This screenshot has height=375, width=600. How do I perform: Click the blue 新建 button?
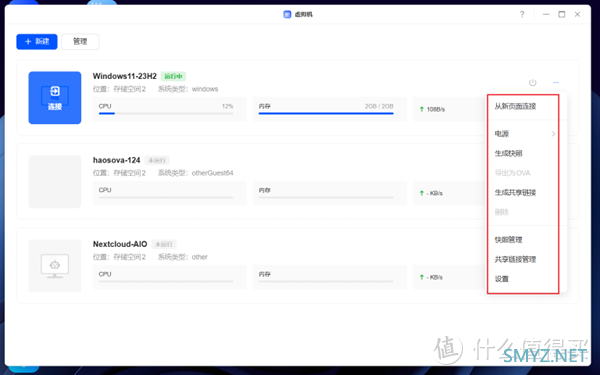(37, 41)
